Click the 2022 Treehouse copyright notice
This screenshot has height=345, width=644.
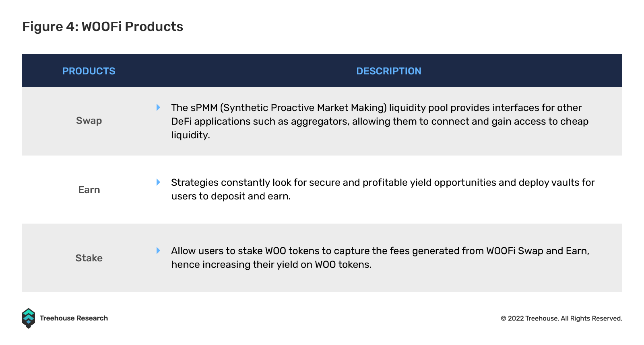[x=561, y=318]
